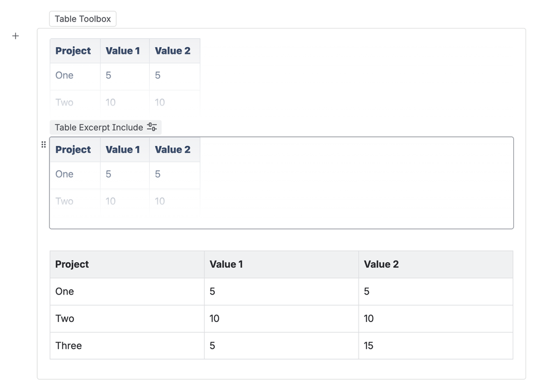Click the Value 1 header inside the Excerpt Include box
The image size is (538, 392).
(123, 150)
